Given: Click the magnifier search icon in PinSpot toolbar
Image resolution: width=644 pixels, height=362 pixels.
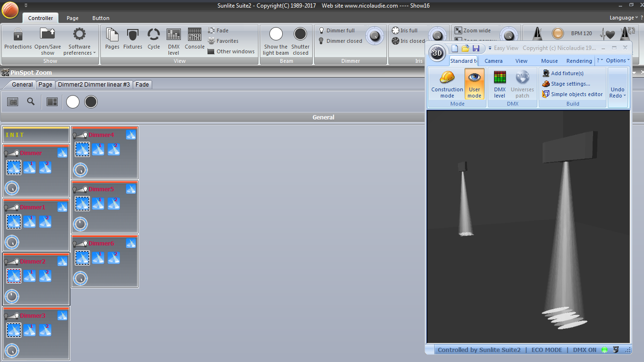Looking at the screenshot, I should (x=31, y=101).
